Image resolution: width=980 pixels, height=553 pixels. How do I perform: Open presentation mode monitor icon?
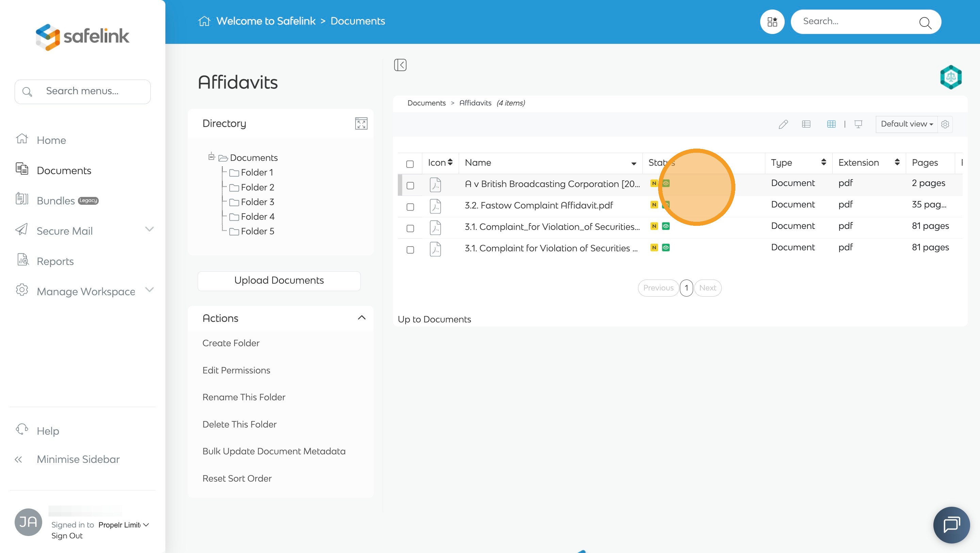858,124
